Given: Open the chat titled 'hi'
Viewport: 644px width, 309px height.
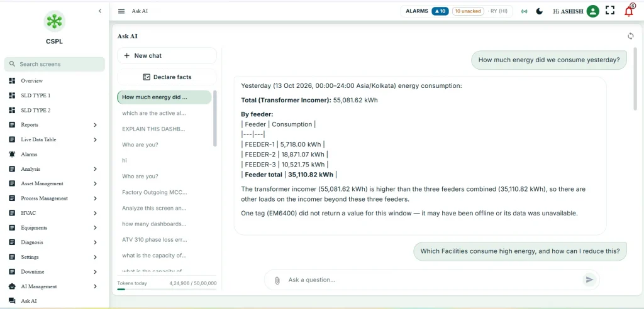Looking at the screenshot, I should click(164, 160).
